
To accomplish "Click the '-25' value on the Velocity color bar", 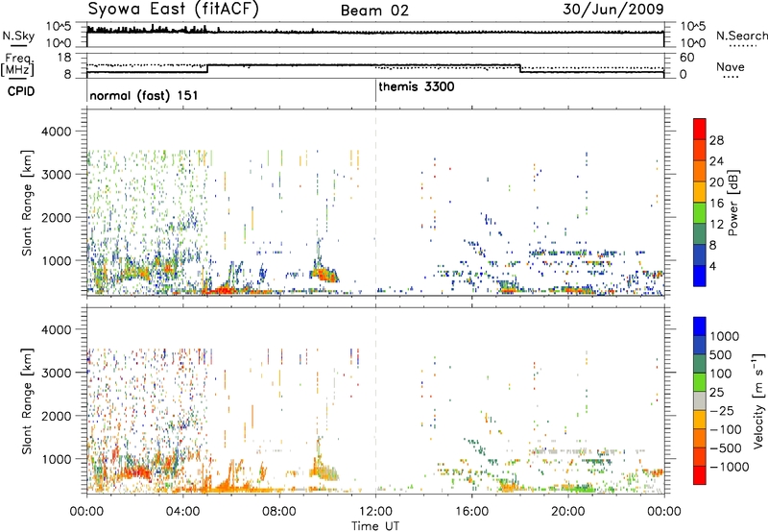I will [x=722, y=410].
